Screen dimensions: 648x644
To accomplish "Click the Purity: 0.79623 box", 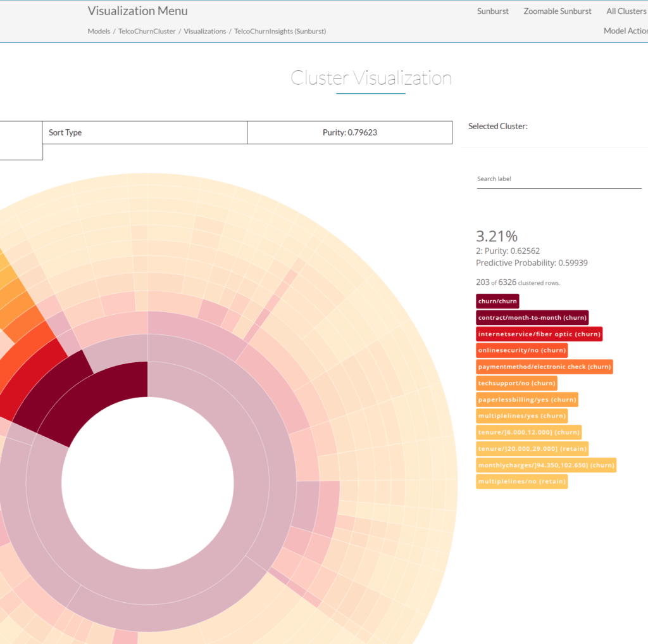I will pos(349,133).
